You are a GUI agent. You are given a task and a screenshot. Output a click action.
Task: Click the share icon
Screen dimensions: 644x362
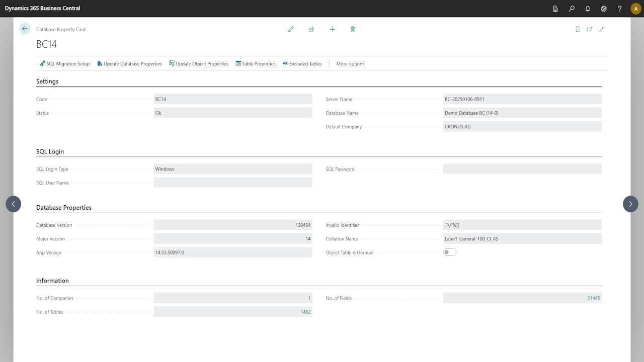[x=311, y=29]
